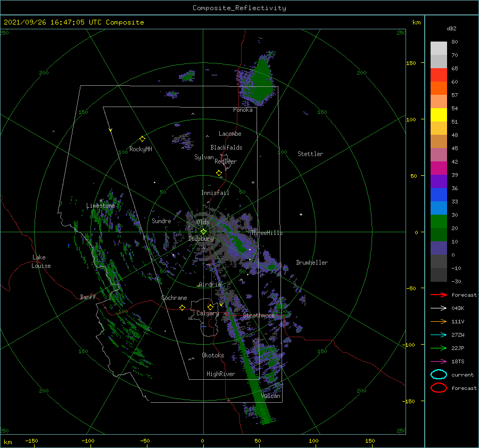Click the radar center diamond between Olds and Didsbury

(x=203, y=232)
